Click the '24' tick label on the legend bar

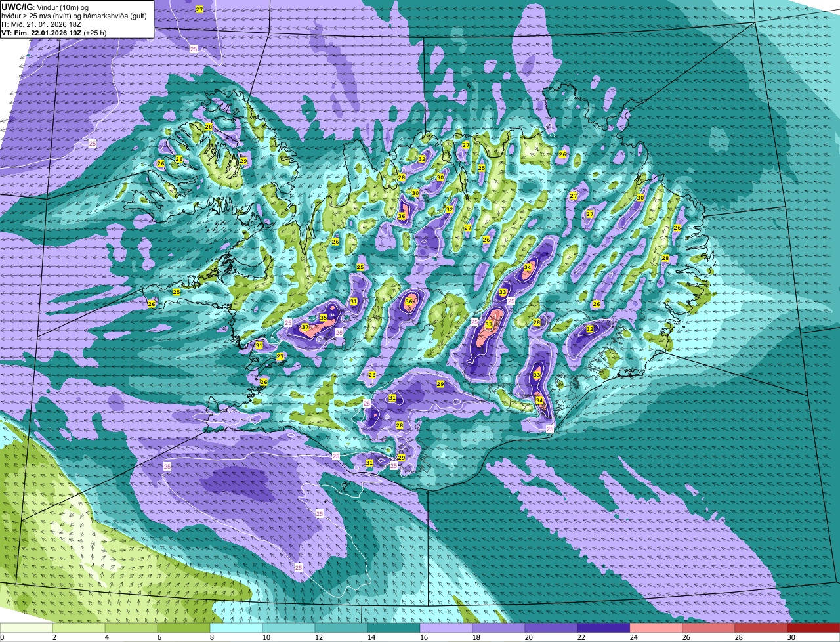click(635, 637)
